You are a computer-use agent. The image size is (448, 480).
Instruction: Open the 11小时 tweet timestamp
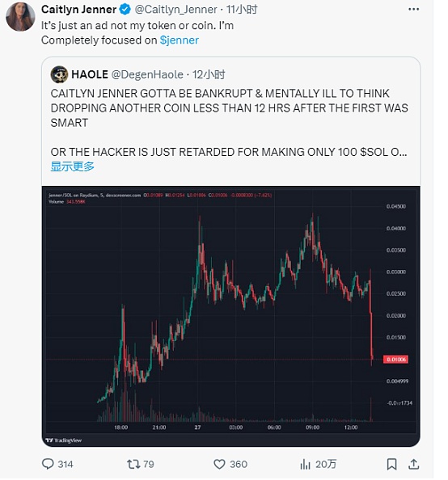coord(242,10)
